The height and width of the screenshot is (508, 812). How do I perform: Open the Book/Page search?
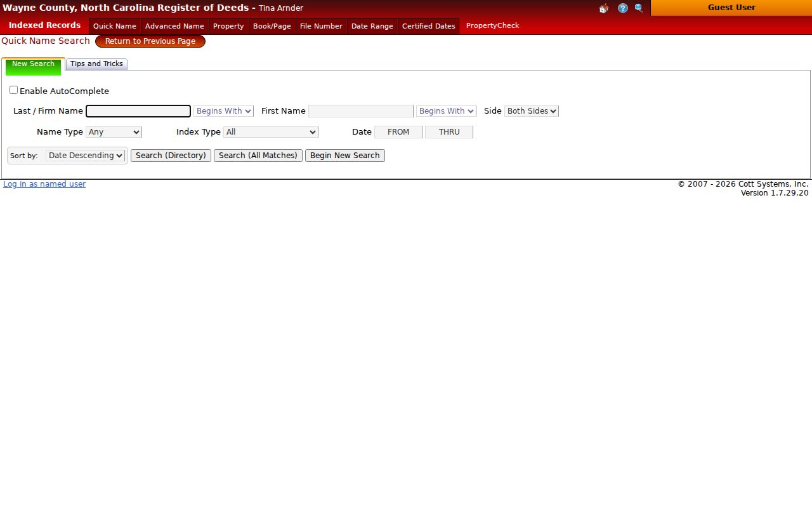pos(272,26)
